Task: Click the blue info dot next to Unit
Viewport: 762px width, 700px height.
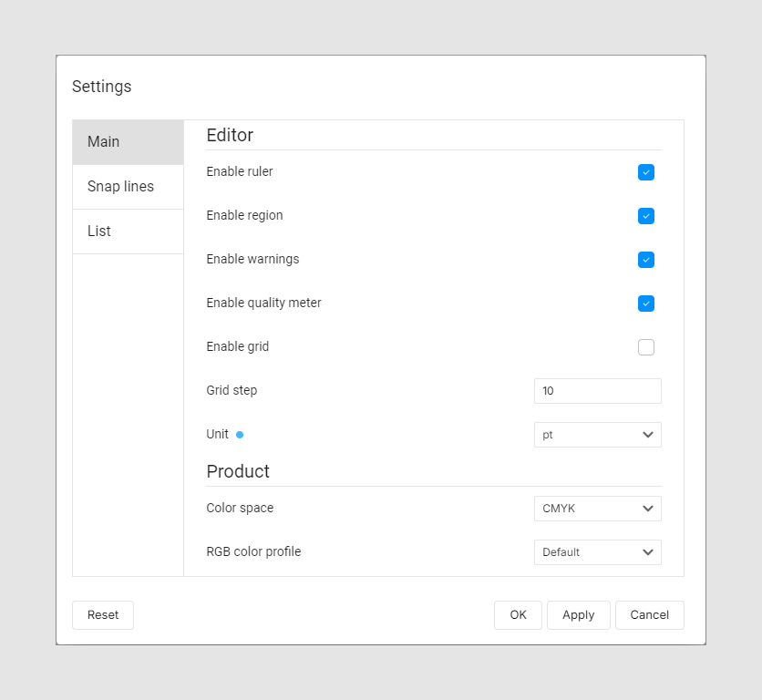Action: [x=240, y=435]
